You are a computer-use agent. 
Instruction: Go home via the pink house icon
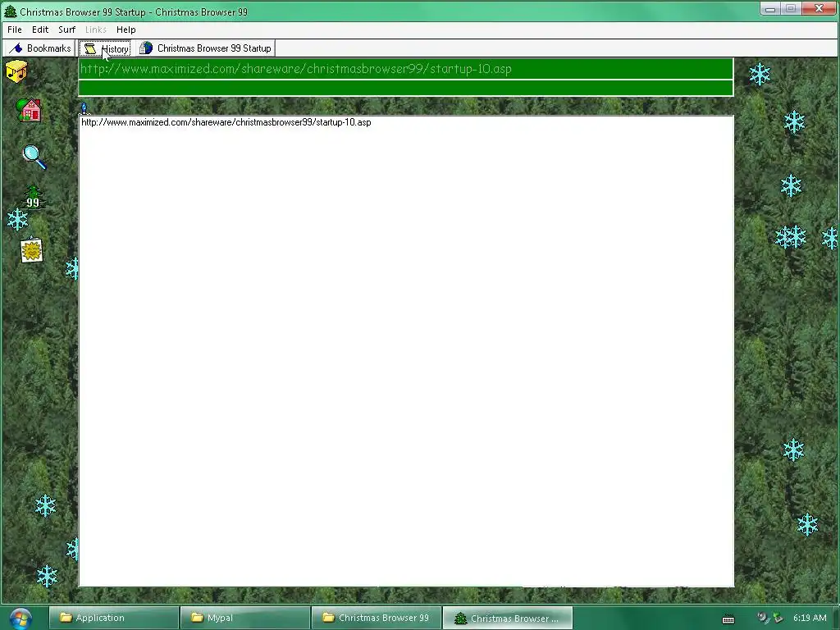click(29, 111)
